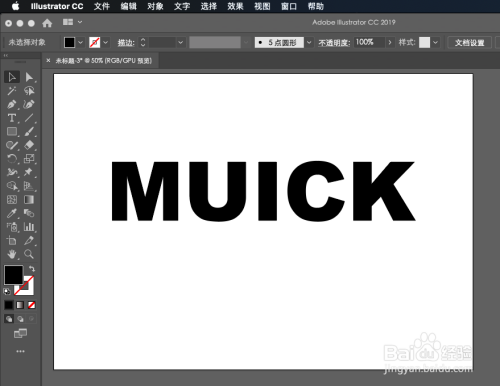Select the Lasso tool

(x=29, y=91)
